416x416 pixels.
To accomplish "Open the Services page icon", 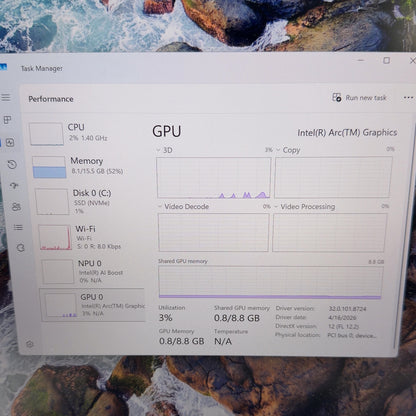I will (21, 248).
